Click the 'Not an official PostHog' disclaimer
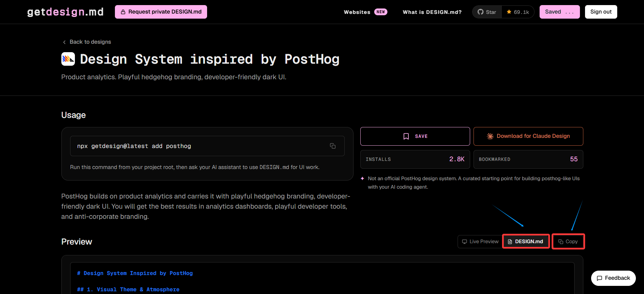This screenshot has height=294, width=644. [x=474, y=183]
